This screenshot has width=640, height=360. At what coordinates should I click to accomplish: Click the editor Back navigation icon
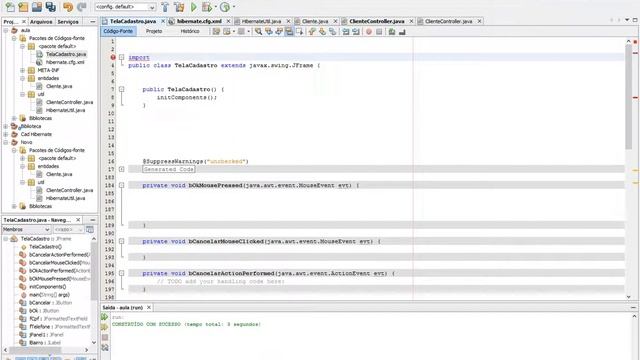click(227, 31)
